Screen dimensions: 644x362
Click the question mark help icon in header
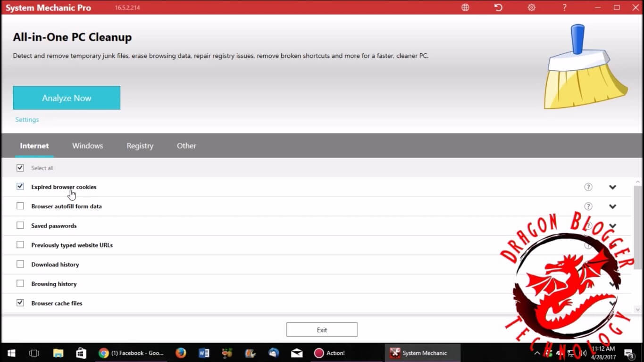point(564,8)
